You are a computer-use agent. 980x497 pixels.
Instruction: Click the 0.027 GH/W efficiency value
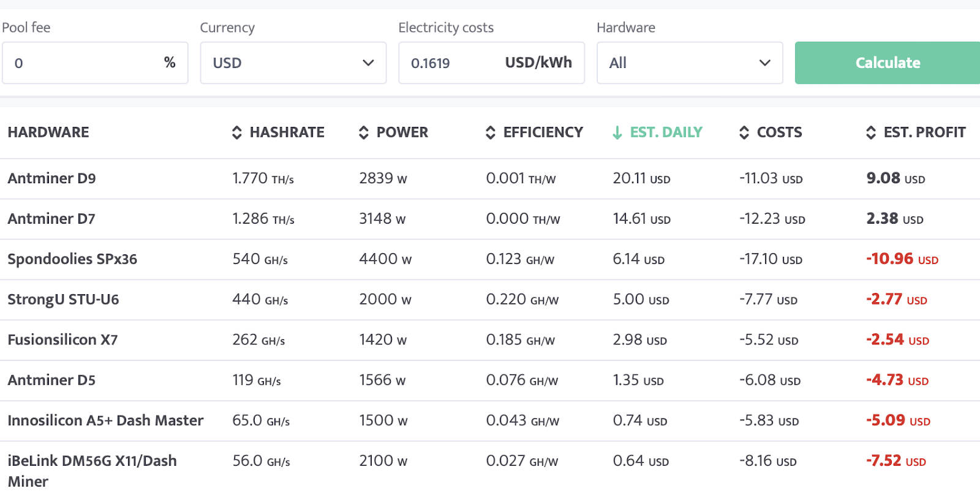coord(522,461)
